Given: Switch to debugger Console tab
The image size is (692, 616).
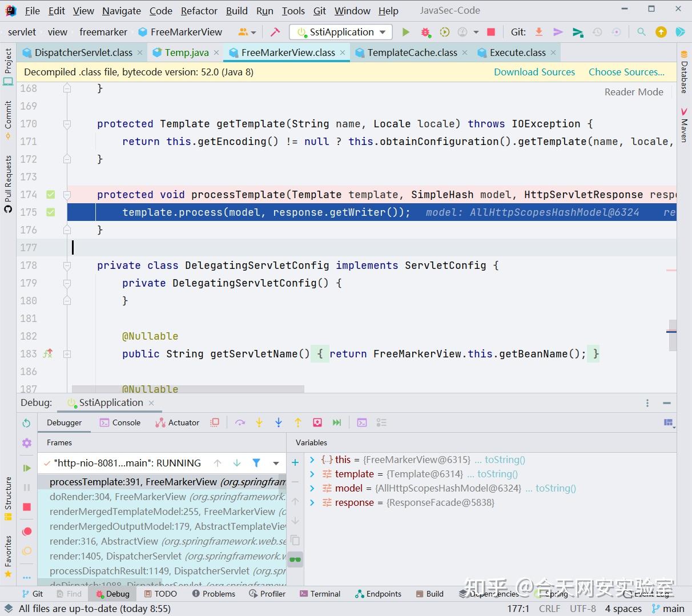Looking at the screenshot, I should pos(120,422).
